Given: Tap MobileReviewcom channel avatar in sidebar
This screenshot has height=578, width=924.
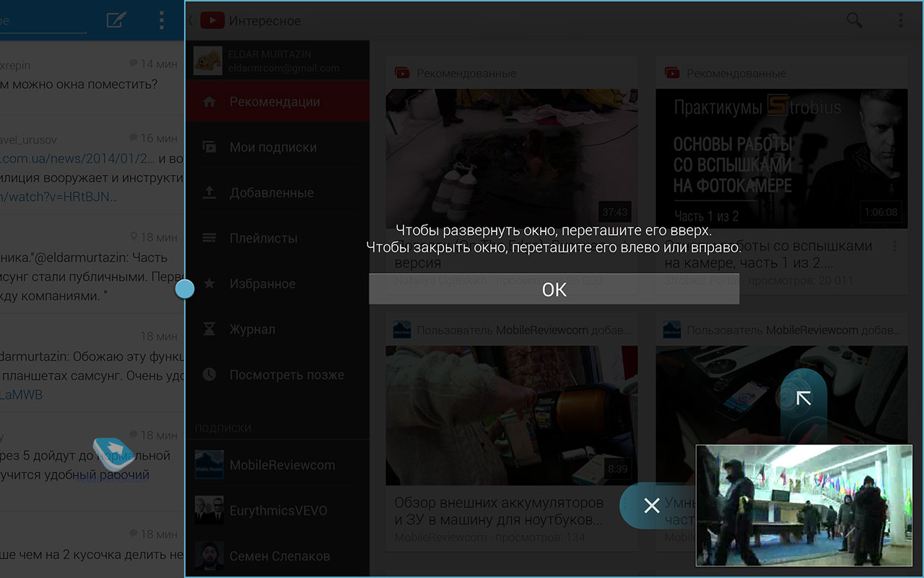Looking at the screenshot, I should click(x=209, y=465).
